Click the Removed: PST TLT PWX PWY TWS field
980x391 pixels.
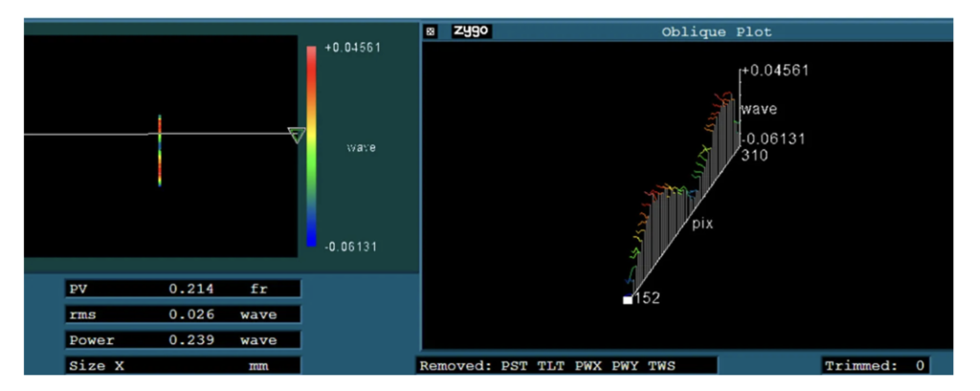(567, 365)
